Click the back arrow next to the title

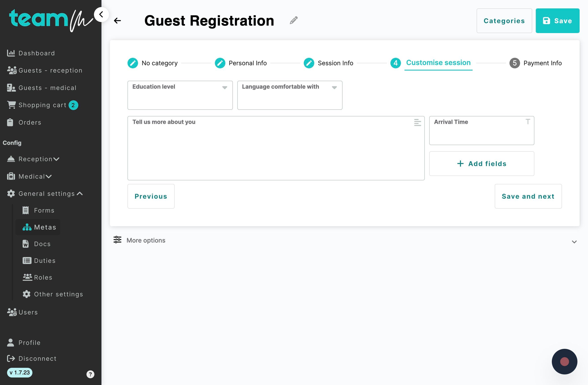(x=117, y=21)
